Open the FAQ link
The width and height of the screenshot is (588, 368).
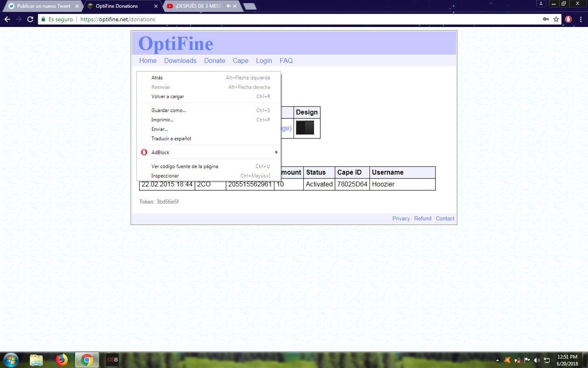(x=286, y=61)
